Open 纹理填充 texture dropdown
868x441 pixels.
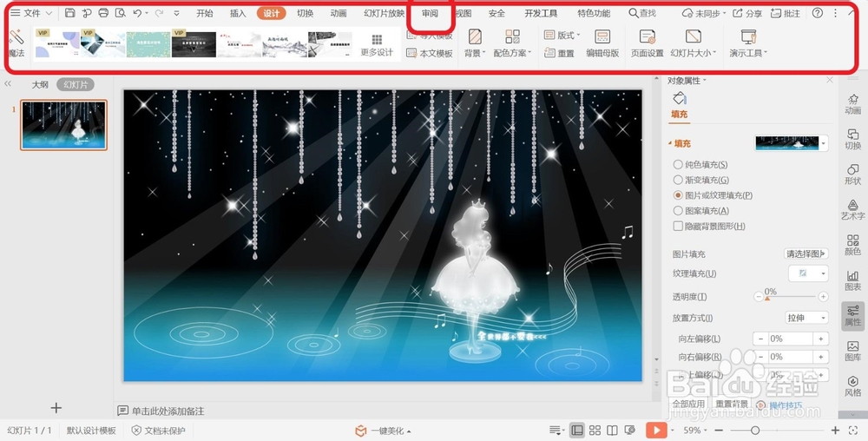pyautogui.click(x=808, y=273)
